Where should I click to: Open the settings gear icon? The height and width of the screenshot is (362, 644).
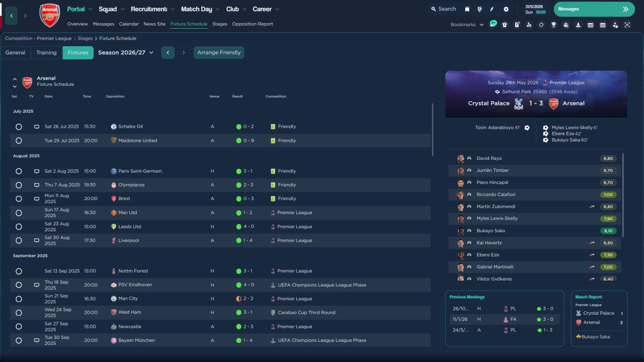[x=506, y=9]
